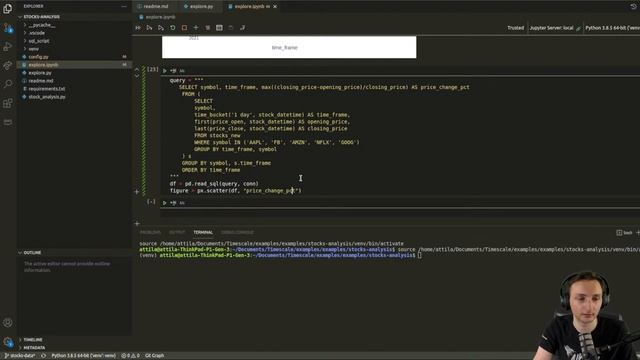The width and height of the screenshot is (640, 360).
Task: Add a new cell with plus toolbar icon
Action: pyautogui.click(x=196, y=28)
